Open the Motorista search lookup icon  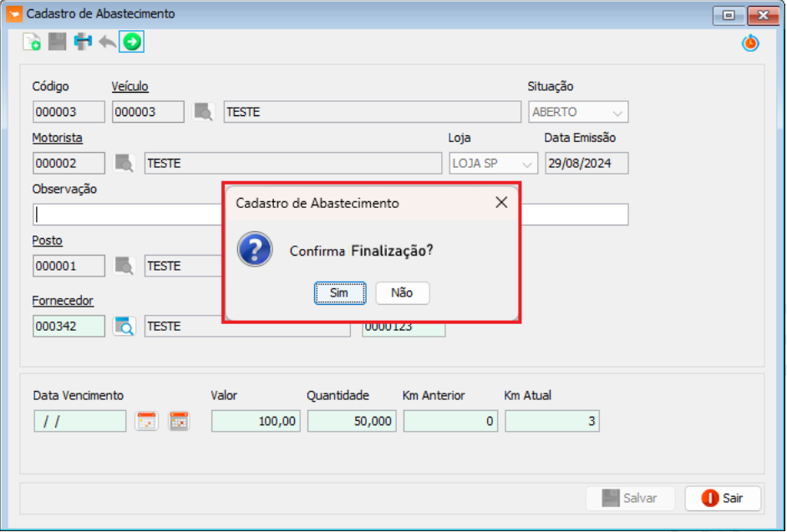pyautogui.click(x=124, y=164)
